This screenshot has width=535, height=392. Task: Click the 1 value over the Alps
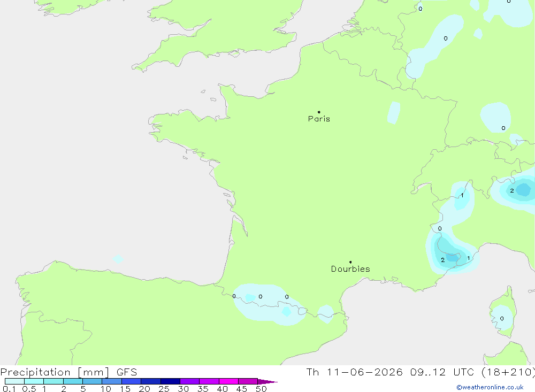click(462, 196)
